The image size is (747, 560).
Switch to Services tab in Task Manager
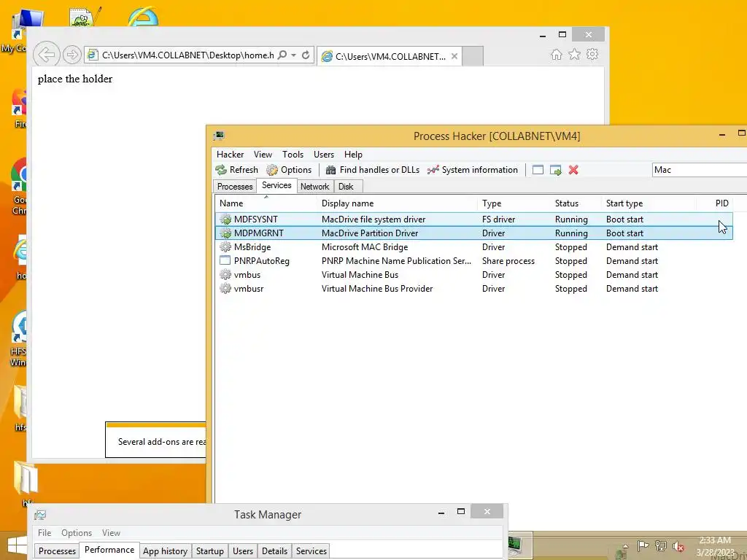click(x=311, y=551)
